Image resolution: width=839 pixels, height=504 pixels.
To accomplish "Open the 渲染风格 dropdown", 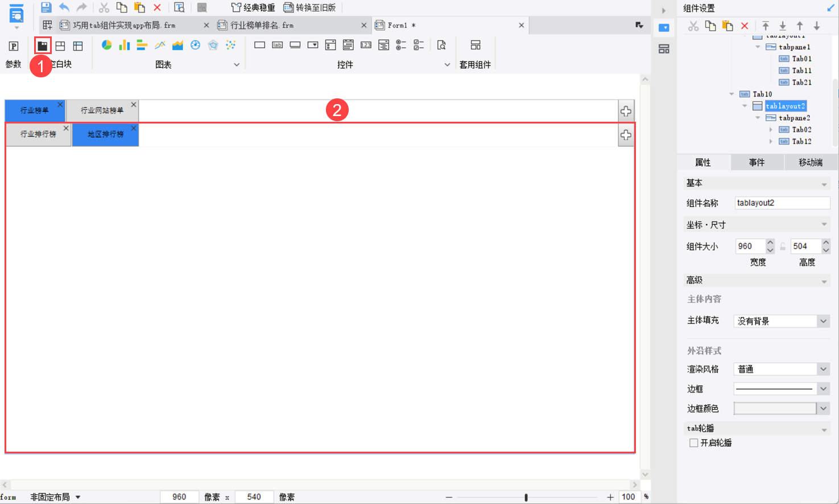I will 823,369.
